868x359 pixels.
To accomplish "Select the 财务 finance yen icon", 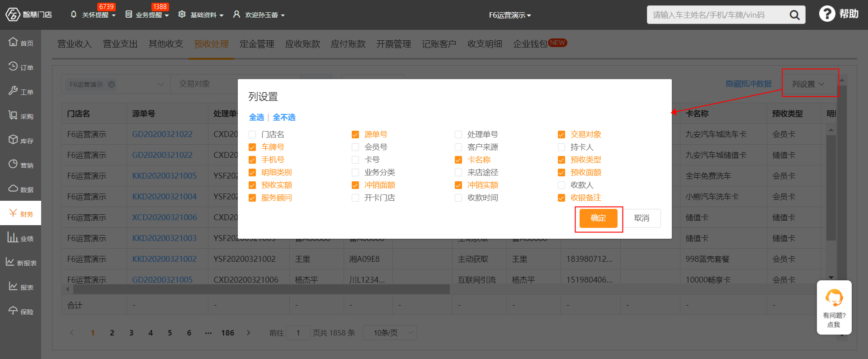I will pos(13,213).
